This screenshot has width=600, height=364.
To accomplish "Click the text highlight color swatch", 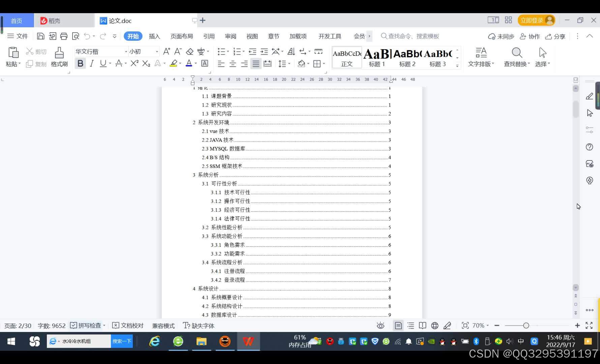I will [x=174, y=63].
